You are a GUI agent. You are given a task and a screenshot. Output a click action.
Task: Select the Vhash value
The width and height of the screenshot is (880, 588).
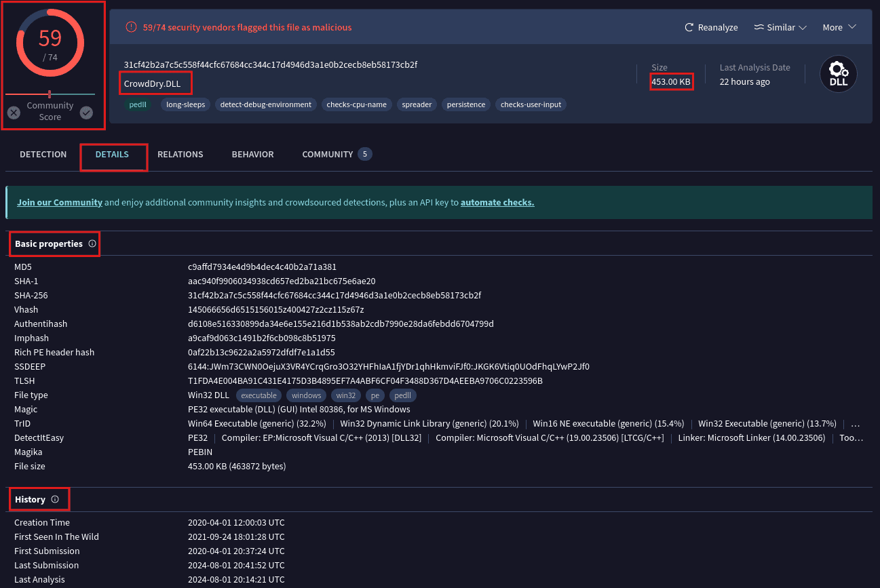pyautogui.click(x=275, y=310)
